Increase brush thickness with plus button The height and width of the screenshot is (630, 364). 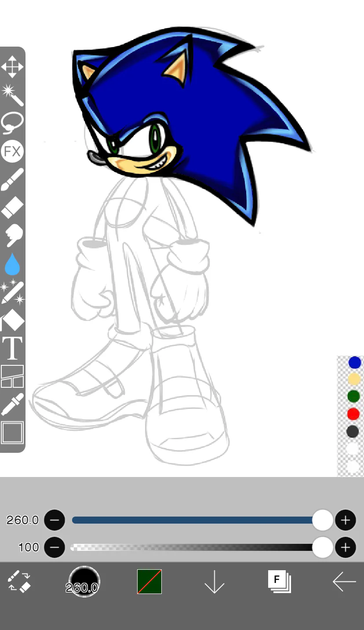point(346,521)
